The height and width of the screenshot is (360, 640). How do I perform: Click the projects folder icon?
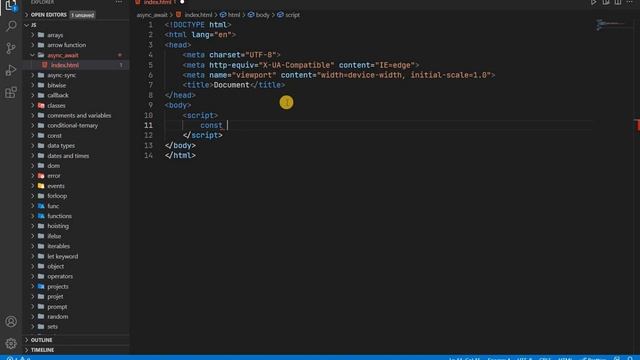[41, 286]
